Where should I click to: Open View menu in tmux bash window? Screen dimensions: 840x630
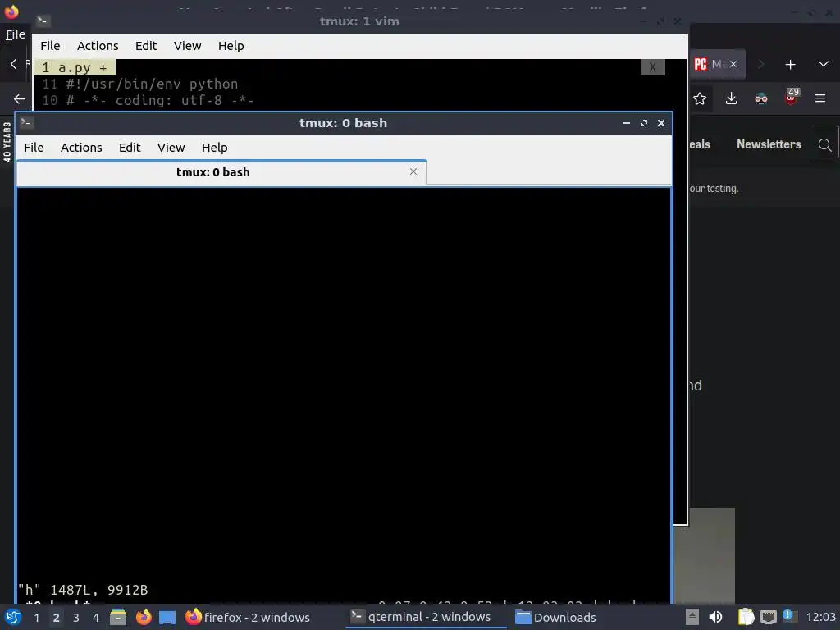pyautogui.click(x=171, y=148)
